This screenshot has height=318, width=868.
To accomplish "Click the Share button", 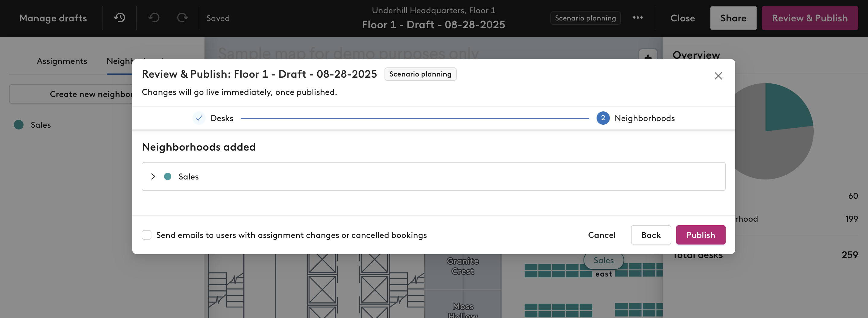I will pos(733,18).
